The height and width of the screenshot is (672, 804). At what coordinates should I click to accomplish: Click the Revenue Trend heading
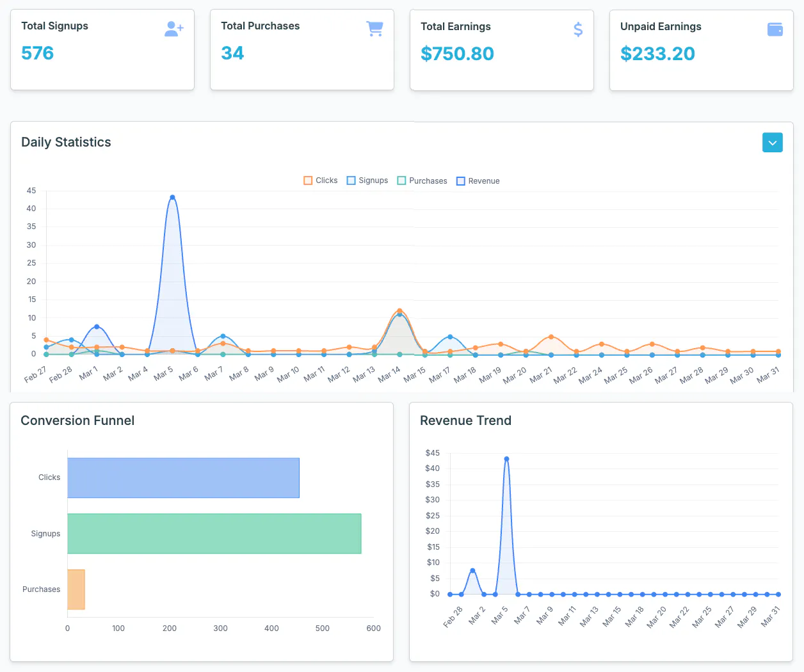pyautogui.click(x=465, y=420)
